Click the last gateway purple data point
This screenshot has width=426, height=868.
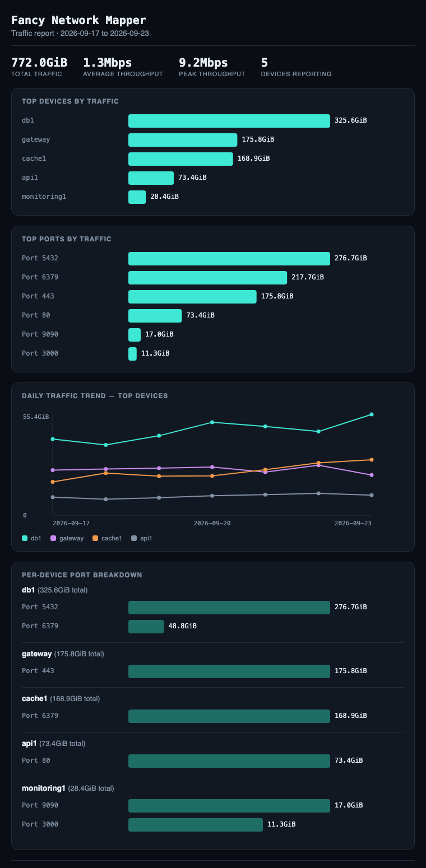[372, 475]
